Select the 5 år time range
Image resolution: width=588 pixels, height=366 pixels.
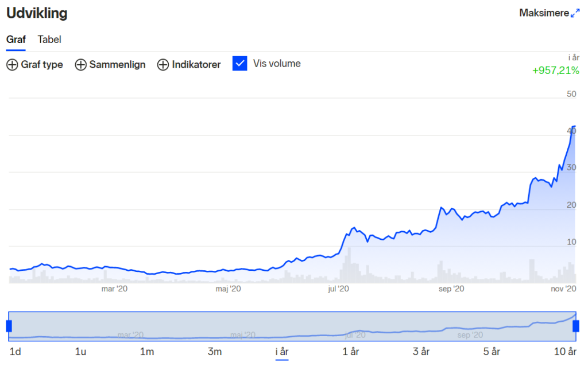point(492,352)
